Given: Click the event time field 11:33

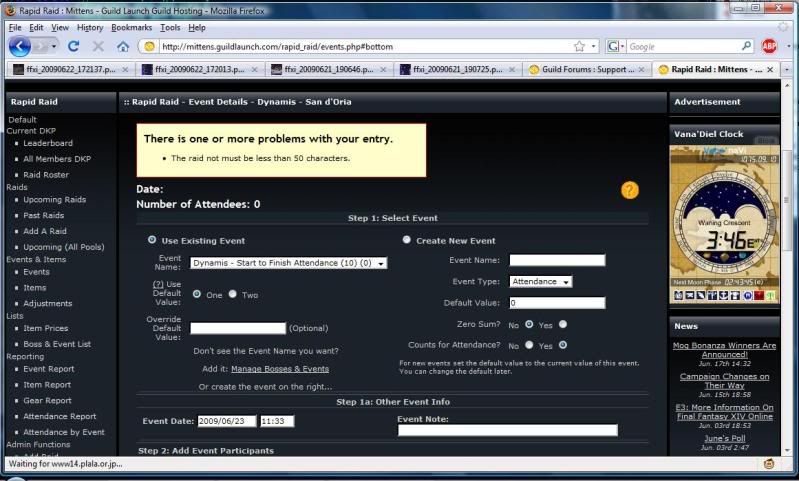Looking at the screenshot, I should pos(277,421).
